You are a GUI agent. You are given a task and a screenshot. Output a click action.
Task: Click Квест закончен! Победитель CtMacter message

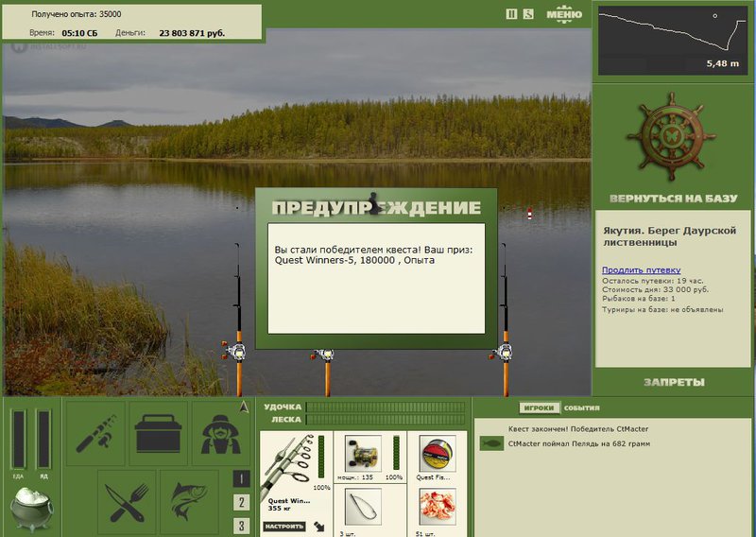coord(578,429)
